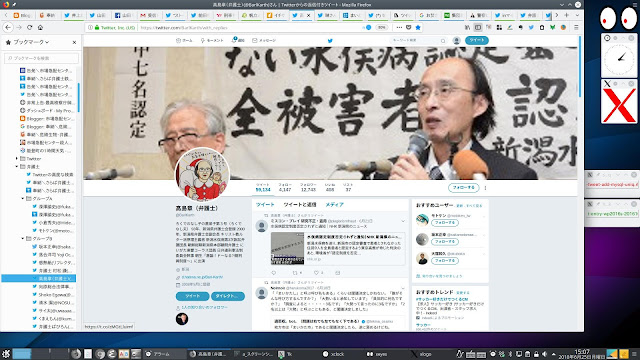Click the volume icon in the system tray

(x=544, y=354)
